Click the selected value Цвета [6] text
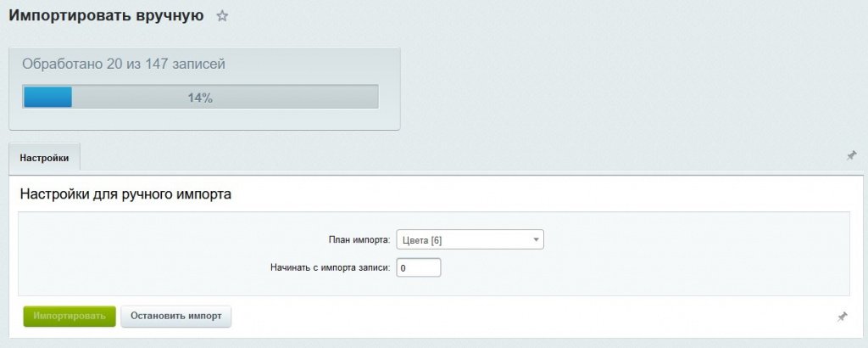 pos(422,240)
